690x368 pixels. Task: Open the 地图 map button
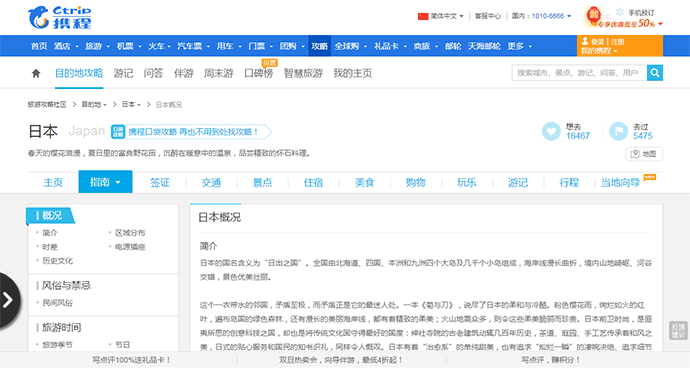[x=644, y=154]
